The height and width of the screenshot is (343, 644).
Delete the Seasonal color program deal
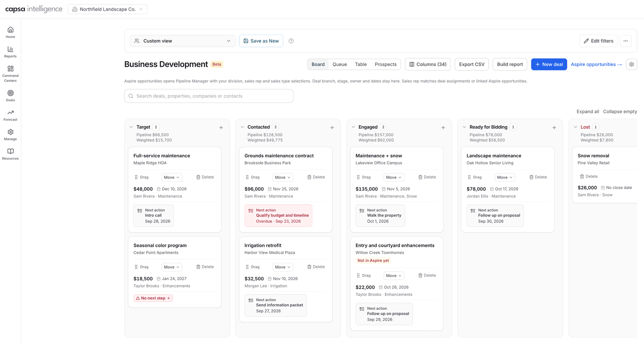pos(205,267)
